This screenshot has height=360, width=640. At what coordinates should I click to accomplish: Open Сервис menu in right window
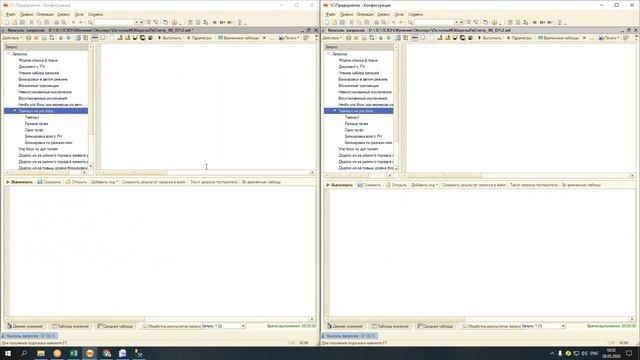click(x=383, y=14)
